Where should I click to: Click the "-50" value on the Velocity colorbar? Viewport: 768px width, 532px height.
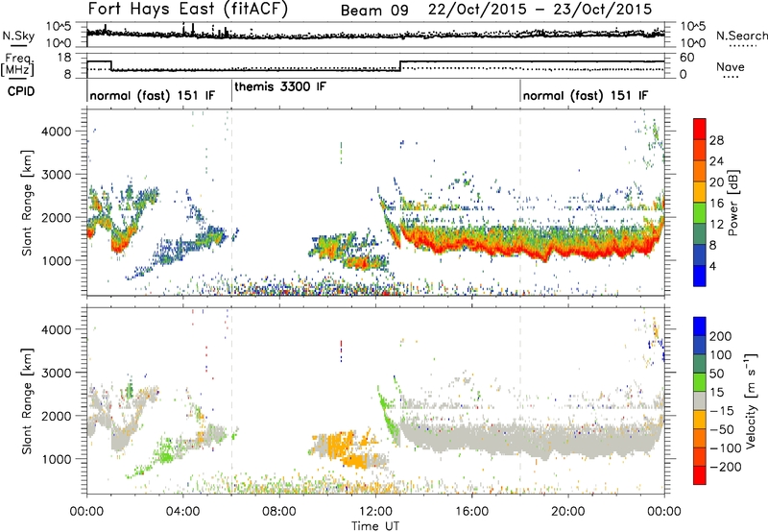point(722,429)
